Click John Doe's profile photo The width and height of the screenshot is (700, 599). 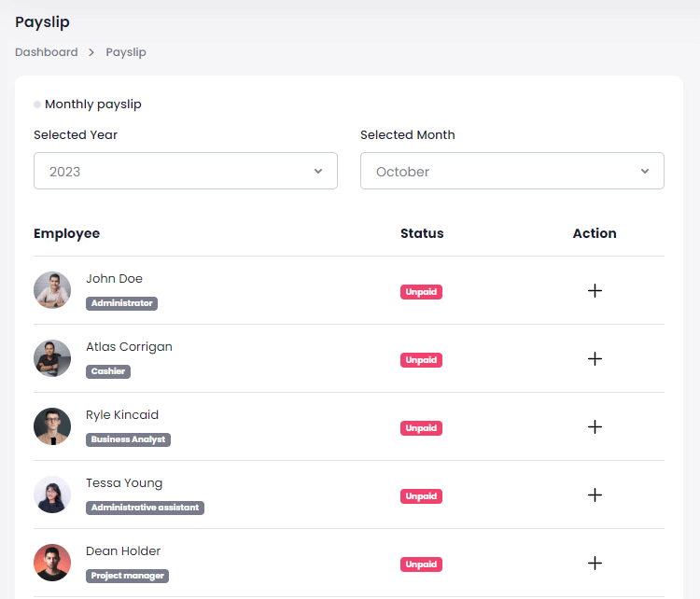tap(52, 290)
